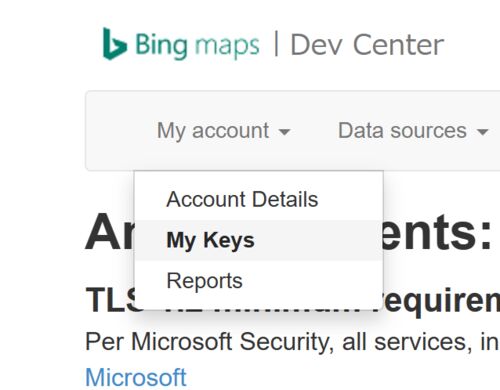
Task: Click the Bing logo icon
Action: pos(115,44)
